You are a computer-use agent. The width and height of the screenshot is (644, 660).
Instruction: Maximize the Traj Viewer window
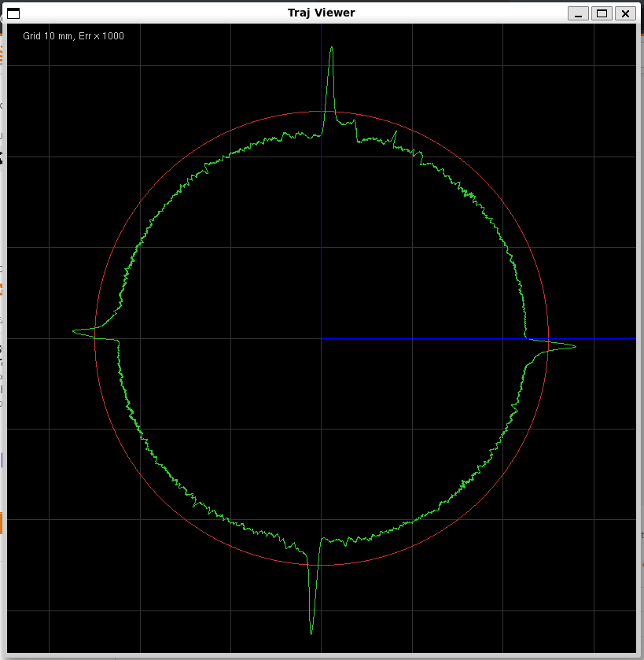tap(602, 13)
